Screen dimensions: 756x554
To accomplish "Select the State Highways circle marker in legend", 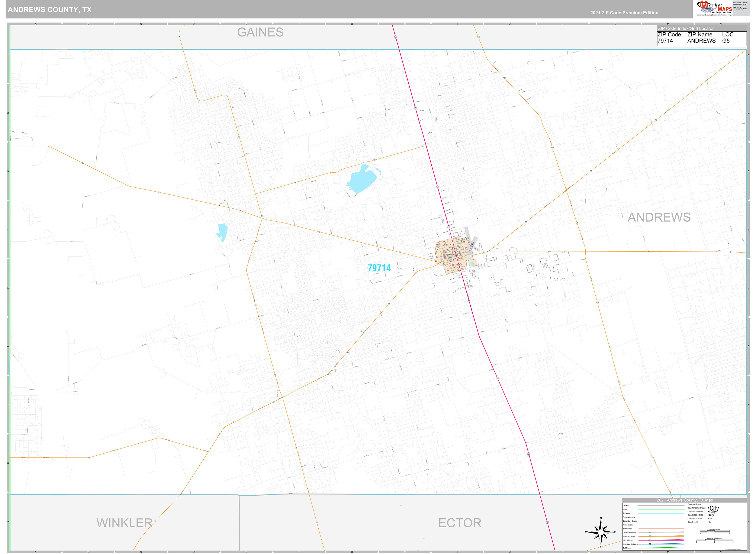I will (650, 536).
